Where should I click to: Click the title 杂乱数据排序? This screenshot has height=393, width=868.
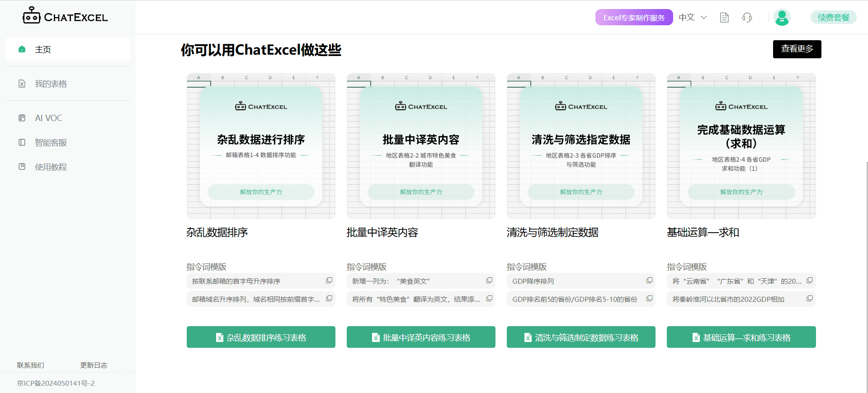coord(217,232)
